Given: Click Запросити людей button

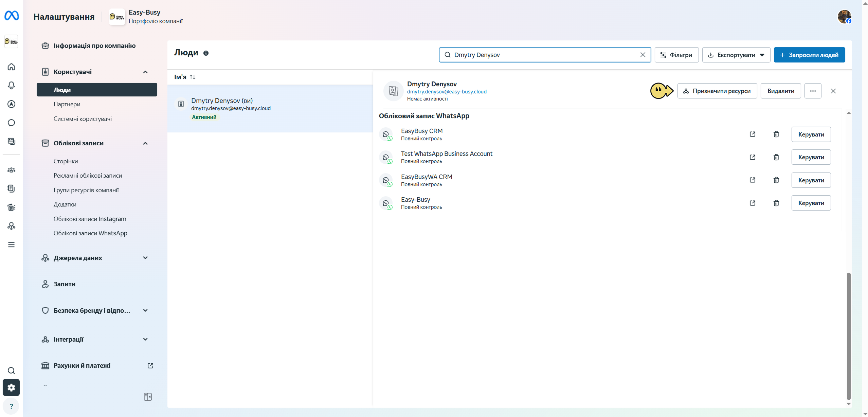Looking at the screenshot, I should (810, 55).
